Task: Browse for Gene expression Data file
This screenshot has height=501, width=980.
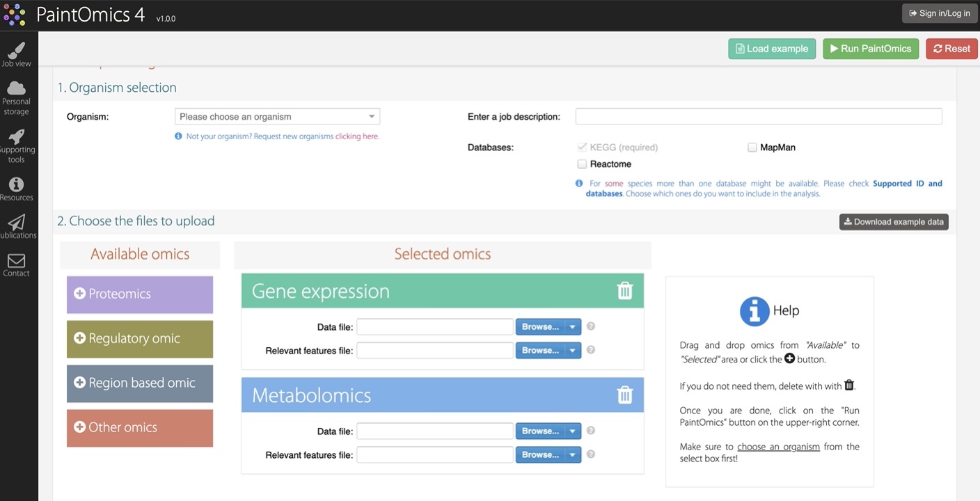Action: click(540, 327)
